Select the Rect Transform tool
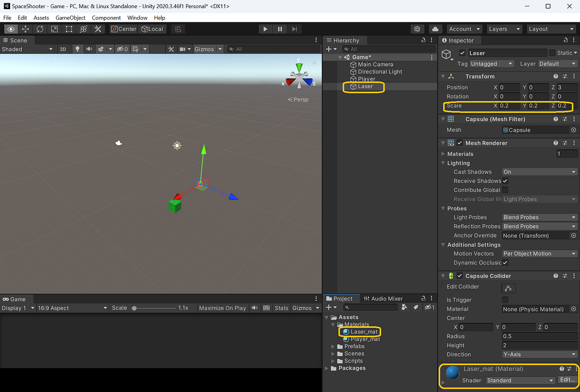 tap(68, 29)
